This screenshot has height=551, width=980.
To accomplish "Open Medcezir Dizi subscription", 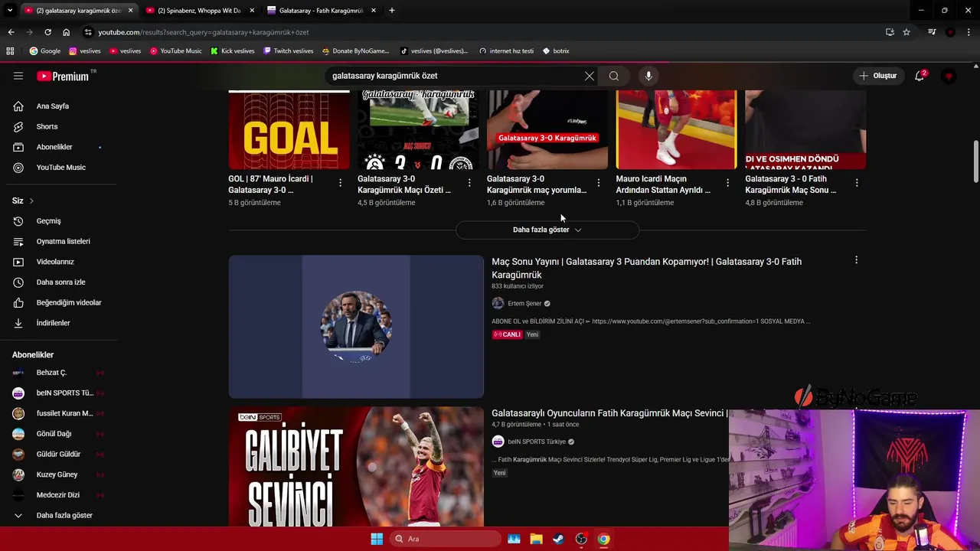I will pos(58,495).
